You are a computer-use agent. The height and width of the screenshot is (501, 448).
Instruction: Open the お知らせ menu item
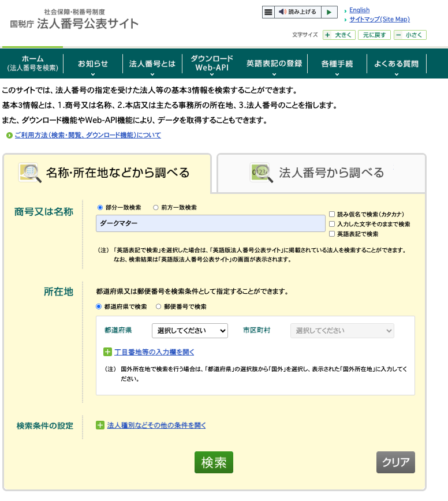(x=93, y=65)
